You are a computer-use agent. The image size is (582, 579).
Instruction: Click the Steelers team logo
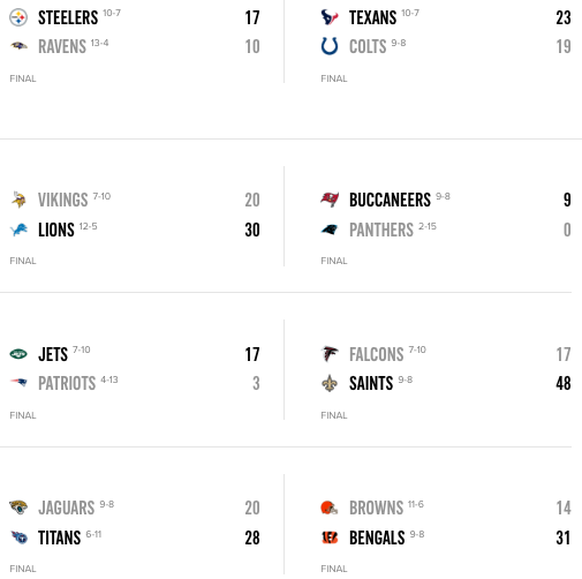pyautogui.click(x=18, y=17)
